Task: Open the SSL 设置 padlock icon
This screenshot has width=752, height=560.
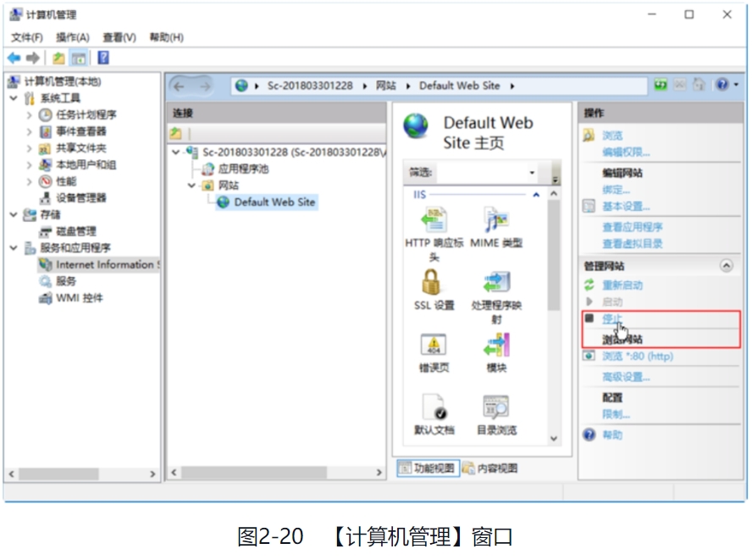Action: [434, 282]
